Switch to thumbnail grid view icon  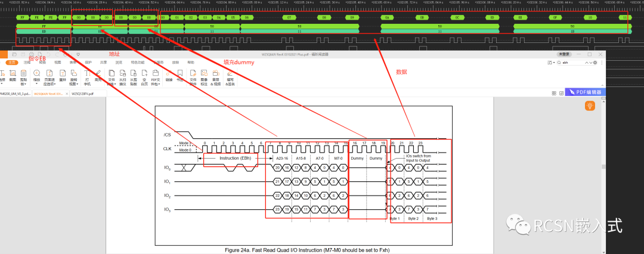coord(555,93)
